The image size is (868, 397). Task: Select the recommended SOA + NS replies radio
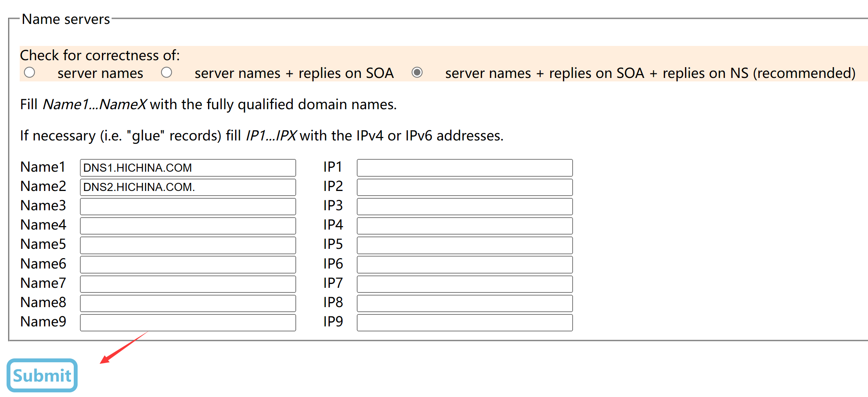[x=417, y=73]
